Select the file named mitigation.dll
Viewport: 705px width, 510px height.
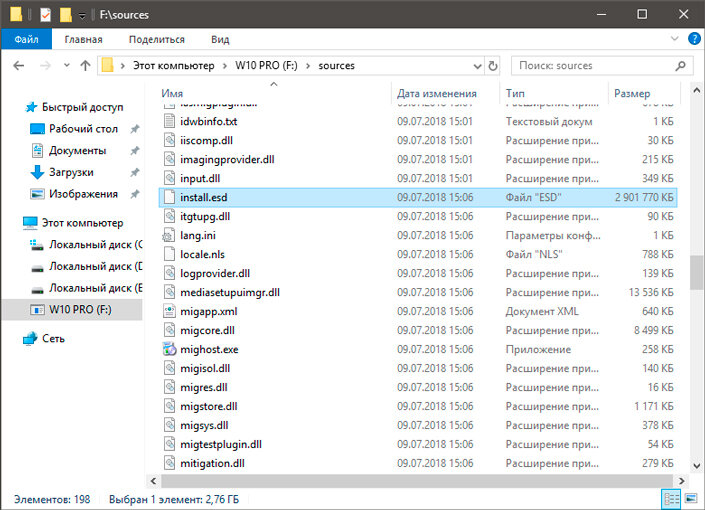[x=212, y=463]
